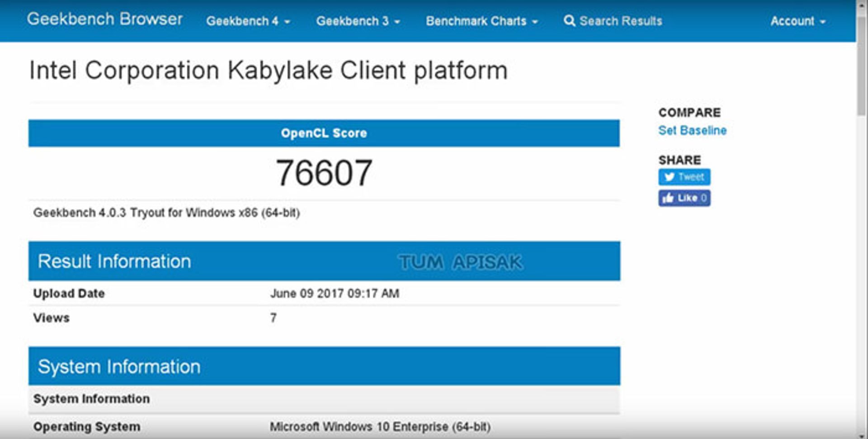Click the OpenCL score number 76607

(324, 173)
